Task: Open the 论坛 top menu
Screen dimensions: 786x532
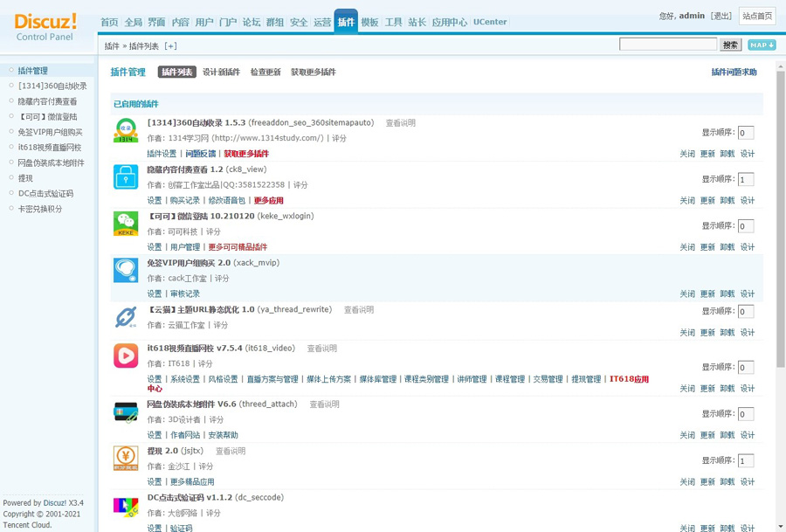Action: (252, 22)
